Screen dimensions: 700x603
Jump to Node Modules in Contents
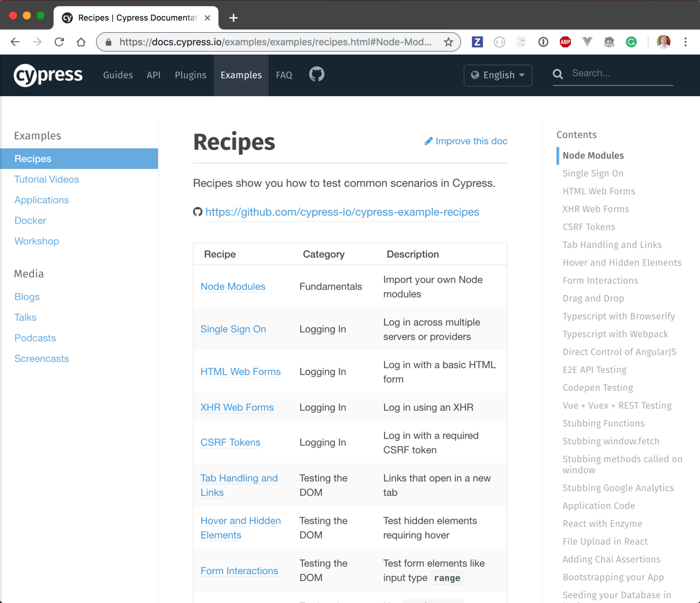pyautogui.click(x=593, y=155)
